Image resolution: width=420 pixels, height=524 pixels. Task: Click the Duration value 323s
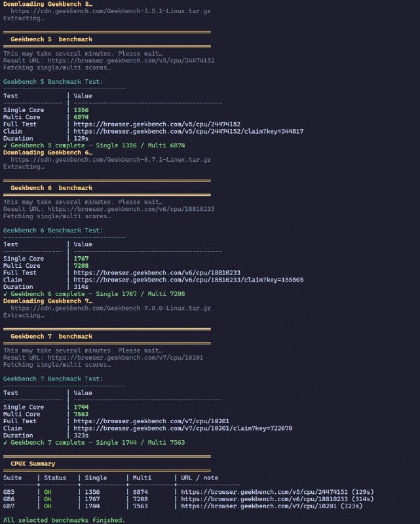click(81, 436)
